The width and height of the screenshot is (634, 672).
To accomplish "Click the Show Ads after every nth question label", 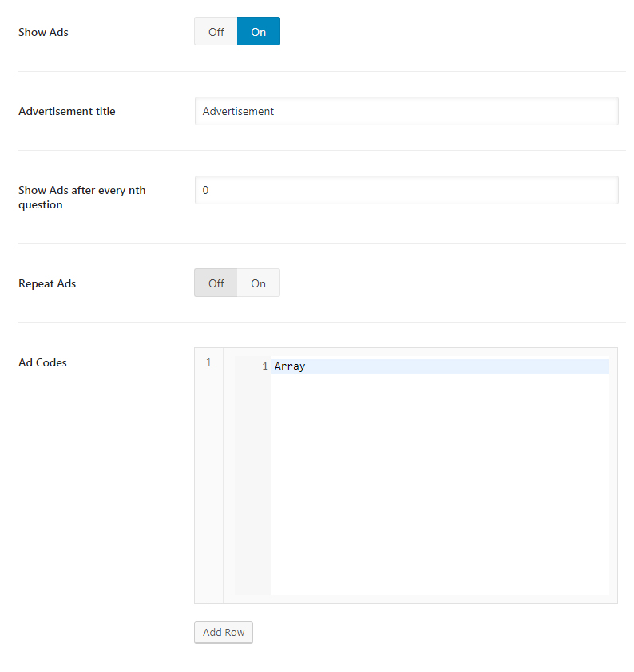I will tap(82, 197).
